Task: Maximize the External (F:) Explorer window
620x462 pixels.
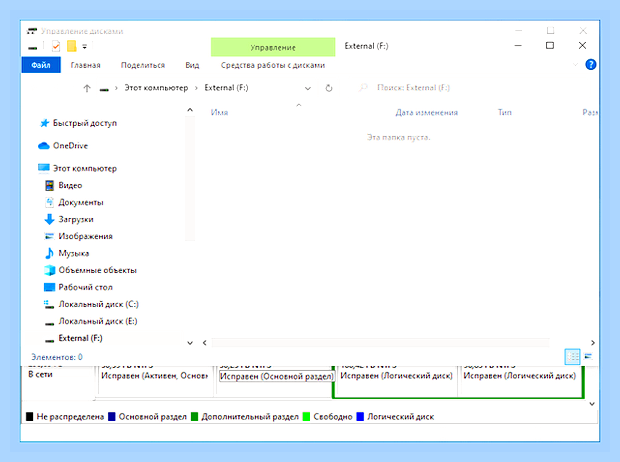Action: point(550,45)
